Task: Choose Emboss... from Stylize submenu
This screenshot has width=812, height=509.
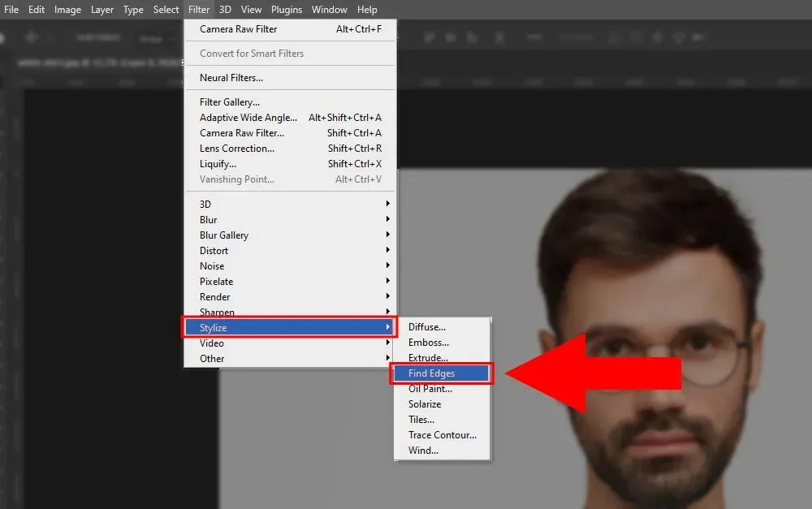Action: click(442, 343)
